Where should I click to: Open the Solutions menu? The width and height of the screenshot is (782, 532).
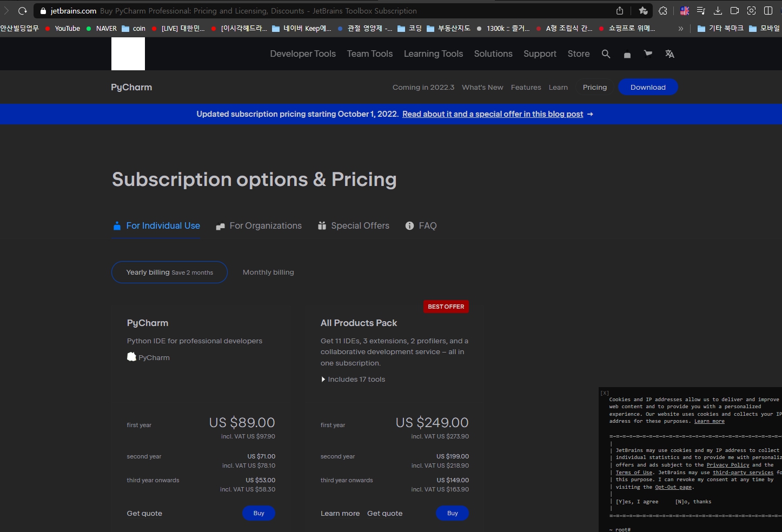(x=493, y=54)
